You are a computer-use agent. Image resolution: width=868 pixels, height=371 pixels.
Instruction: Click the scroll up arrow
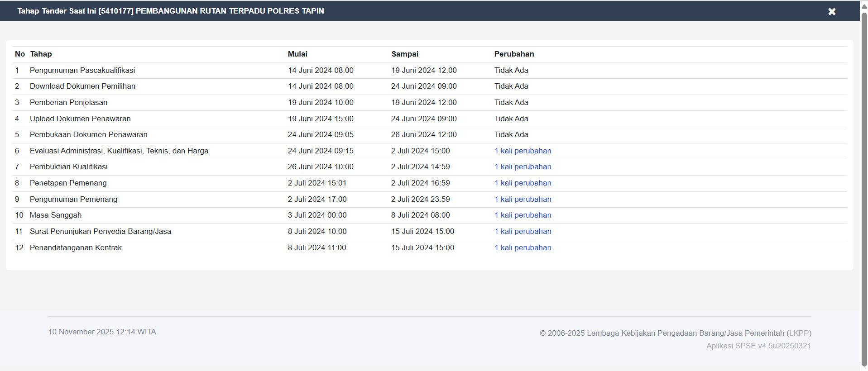(864, 6)
